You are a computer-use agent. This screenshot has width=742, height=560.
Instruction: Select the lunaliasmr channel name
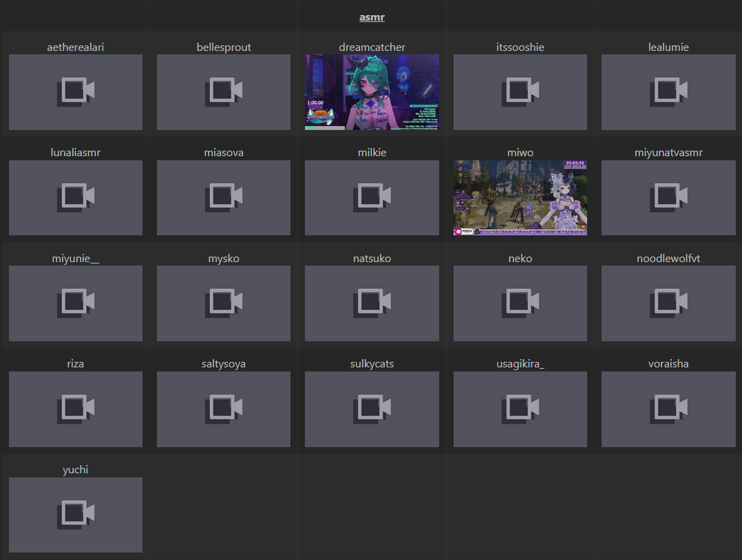click(x=75, y=153)
